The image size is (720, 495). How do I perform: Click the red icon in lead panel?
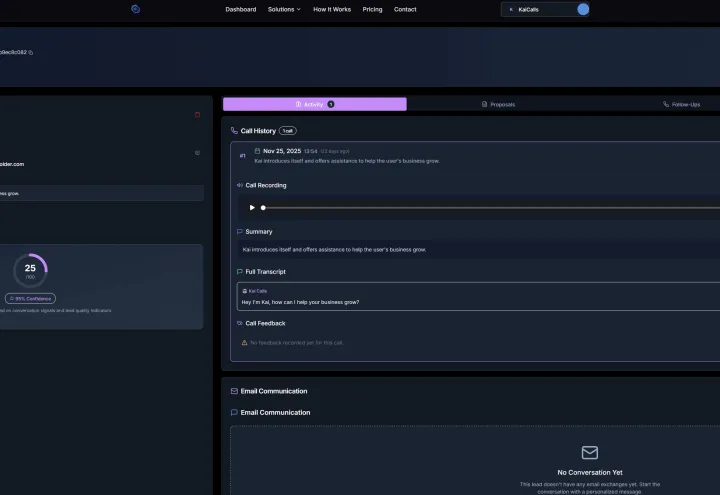tap(197, 115)
